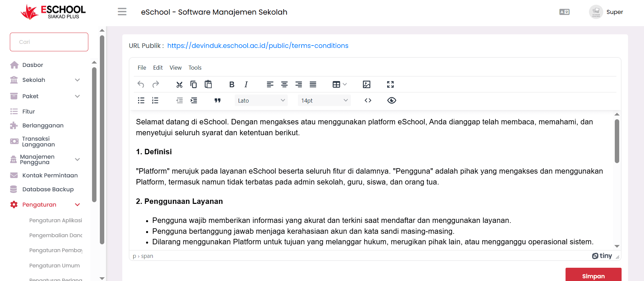Expand Manajemen Pengguna sidebar menu

45,159
